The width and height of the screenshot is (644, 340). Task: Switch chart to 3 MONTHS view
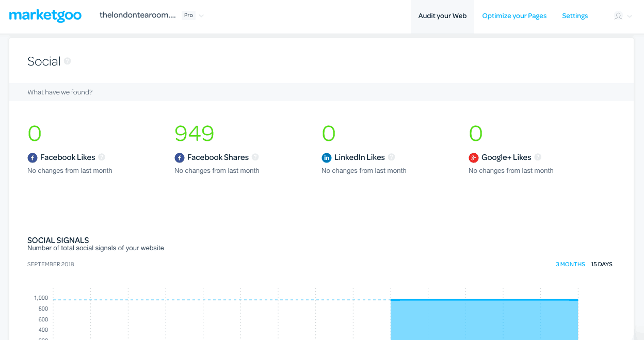(570, 264)
